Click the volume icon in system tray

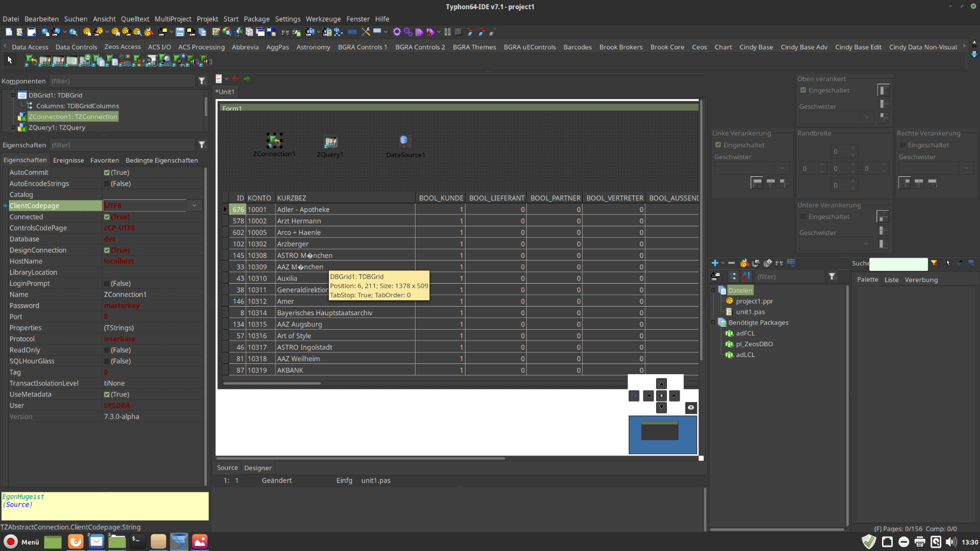pyautogui.click(x=951, y=542)
